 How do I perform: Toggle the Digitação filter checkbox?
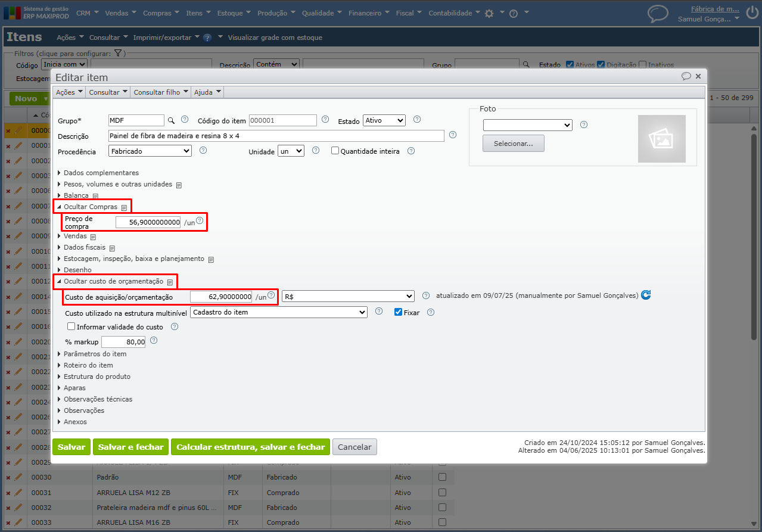coord(601,65)
